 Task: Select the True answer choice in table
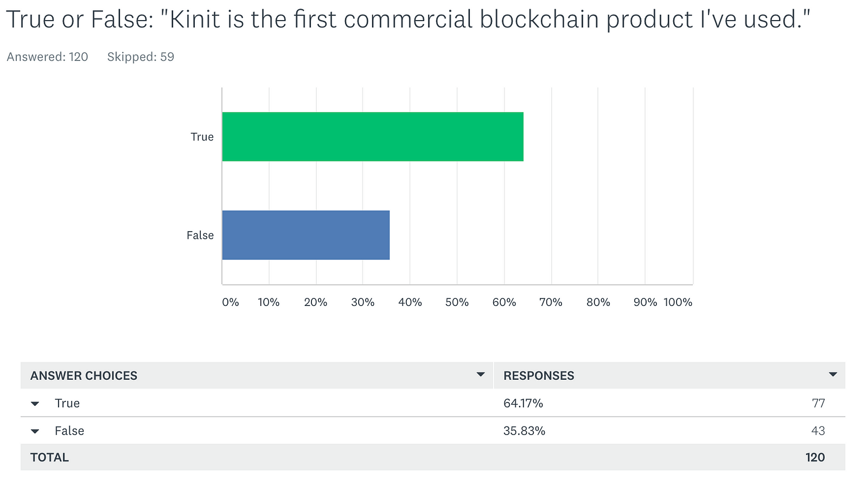(67, 403)
